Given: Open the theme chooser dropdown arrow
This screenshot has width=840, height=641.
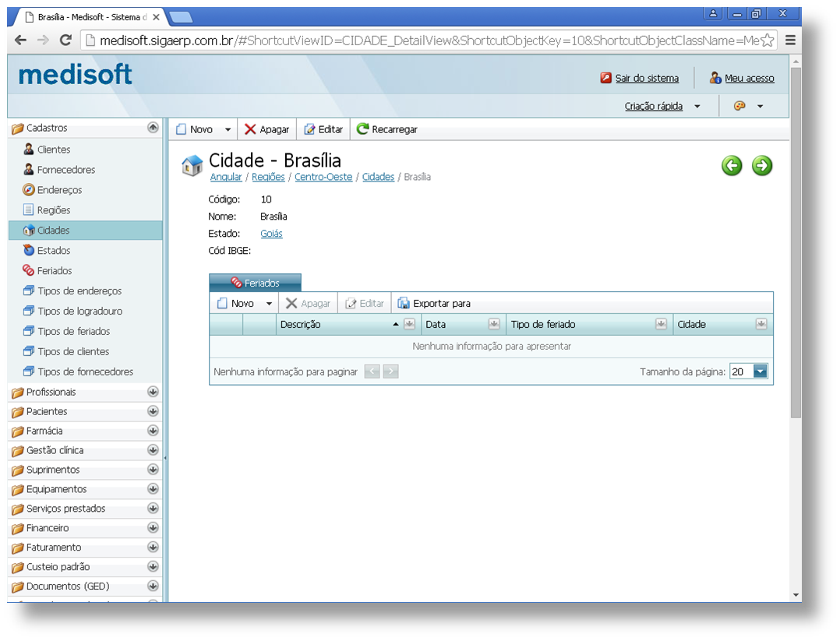Looking at the screenshot, I should point(760,107).
